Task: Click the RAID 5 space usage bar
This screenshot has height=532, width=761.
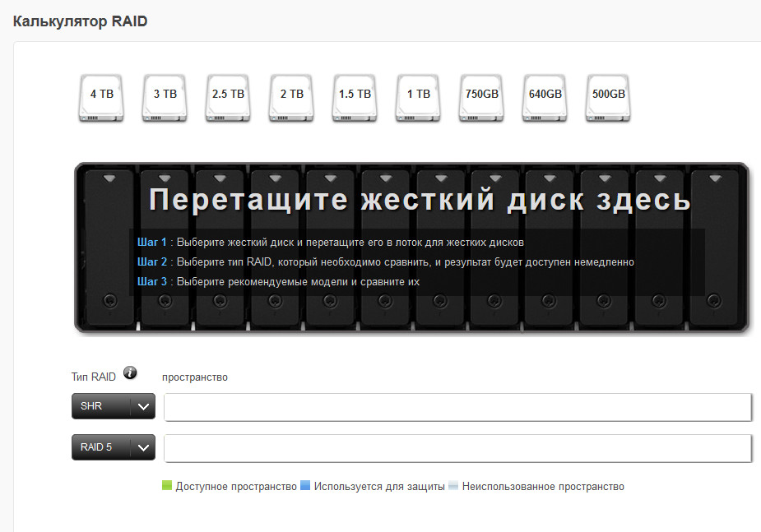Action: click(457, 448)
